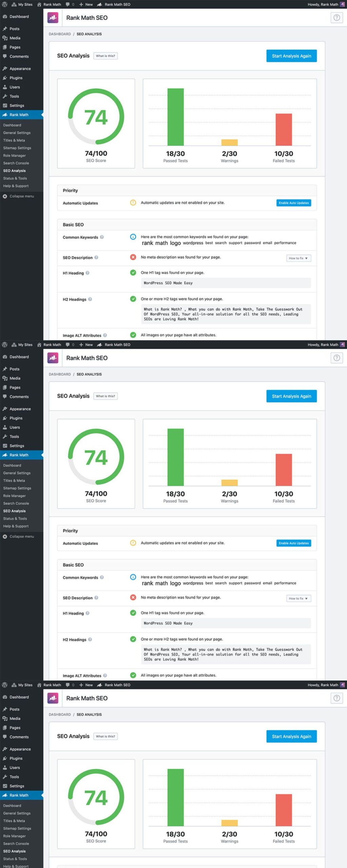Screen dimensions: 347x868
Task: Open General Settings submenu in topmost sidebar
Action: [x=17, y=133]
